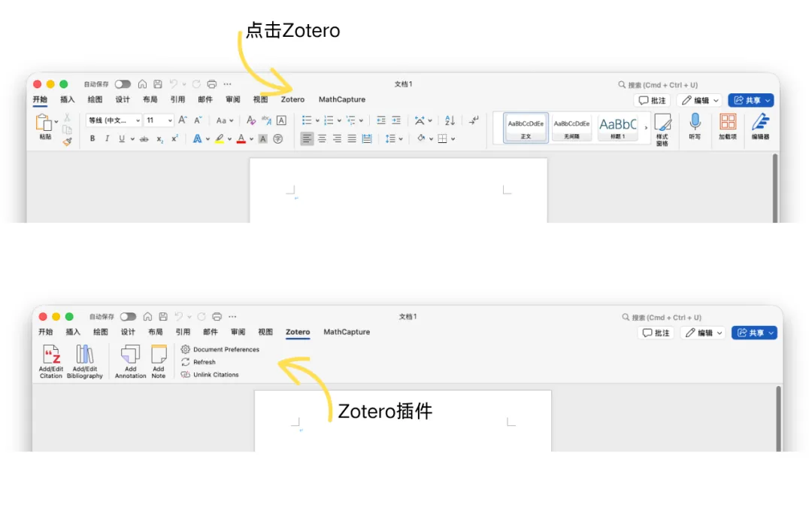Apply Subscript formatting in upper ribbon
The image size is (812, 508).
pyautogui.click(x=160, y=138)
